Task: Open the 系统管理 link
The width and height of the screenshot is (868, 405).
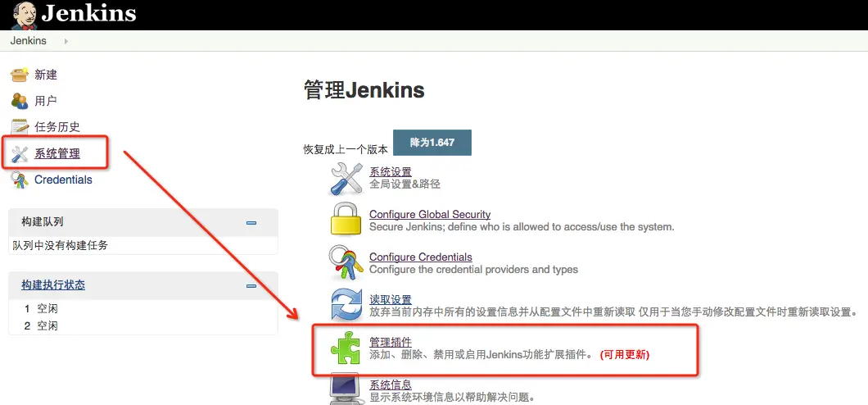Action: pyautogui.click(x=57, y=153)
